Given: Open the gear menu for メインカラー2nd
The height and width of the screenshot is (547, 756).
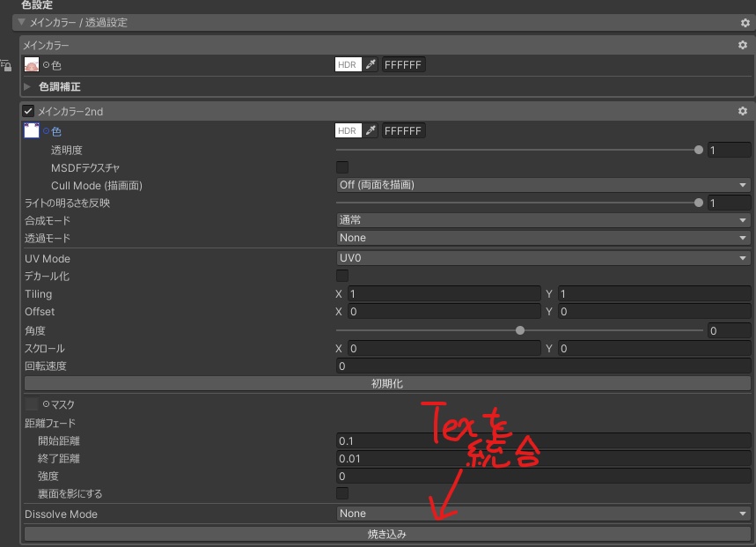Looking at the screenshot, I should 743,111.
